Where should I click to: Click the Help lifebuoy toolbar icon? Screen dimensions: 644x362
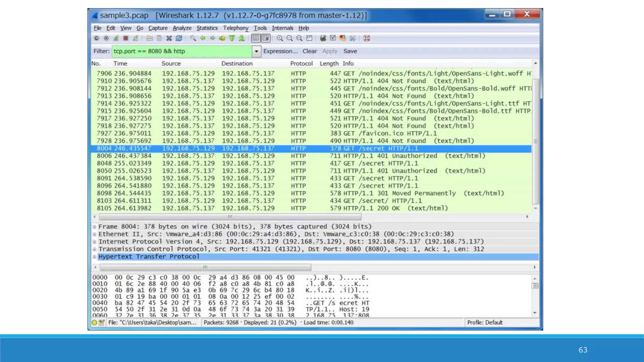pos(367,38)
